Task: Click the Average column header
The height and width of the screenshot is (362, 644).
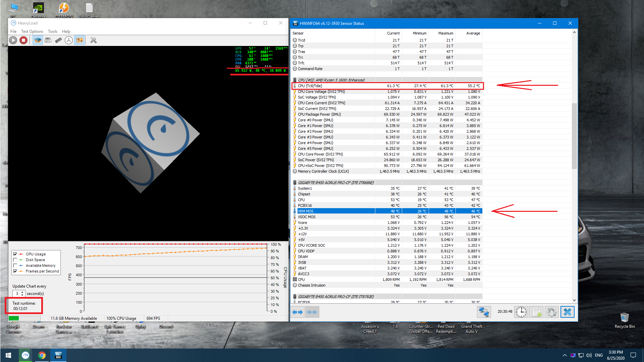Action: 469,33
